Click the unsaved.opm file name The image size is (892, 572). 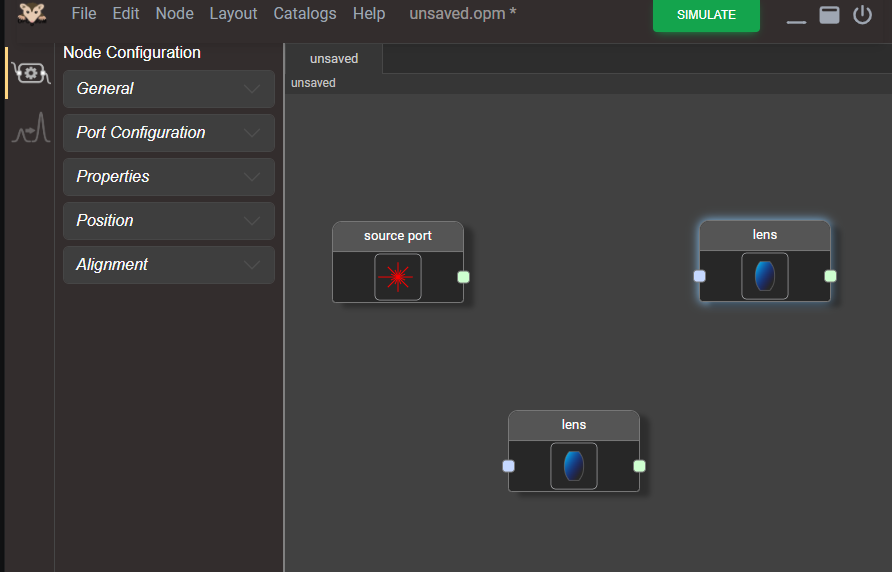pyautogui.click(x=462, y=14)
